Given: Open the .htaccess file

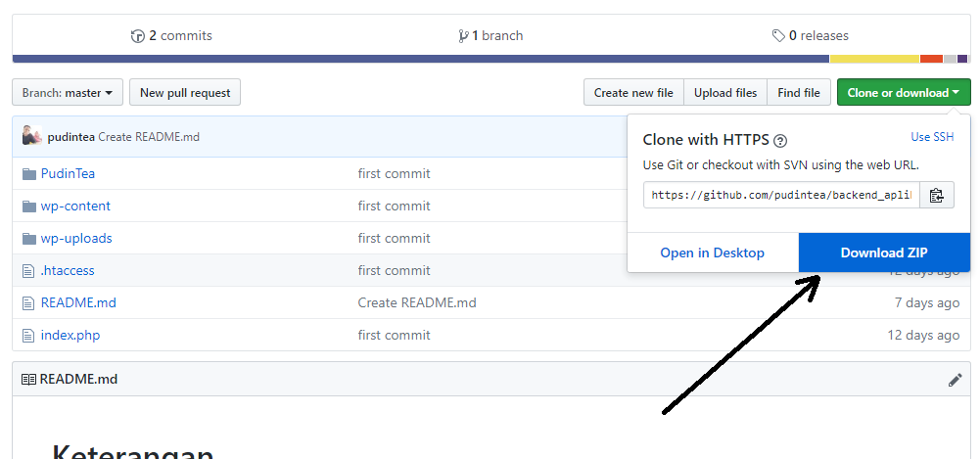Looking at the screenshot, I should [68, 271].
